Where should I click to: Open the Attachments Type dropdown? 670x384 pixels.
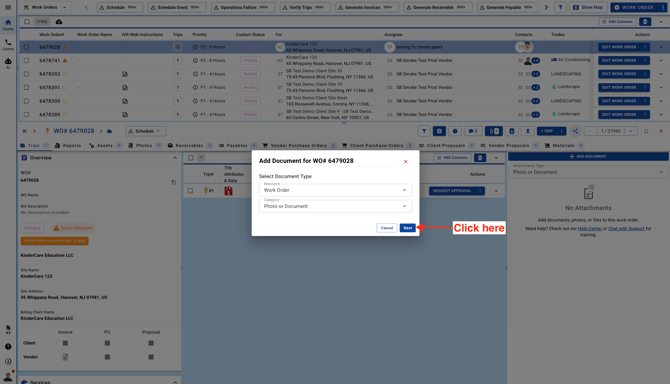coord(588,172)
